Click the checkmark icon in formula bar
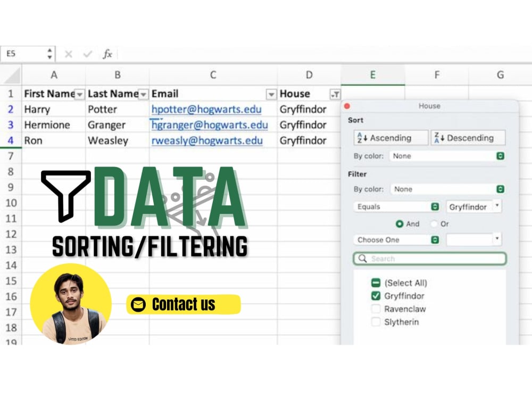The width and height of the screenshot is (532, 399). pos(87,54)
